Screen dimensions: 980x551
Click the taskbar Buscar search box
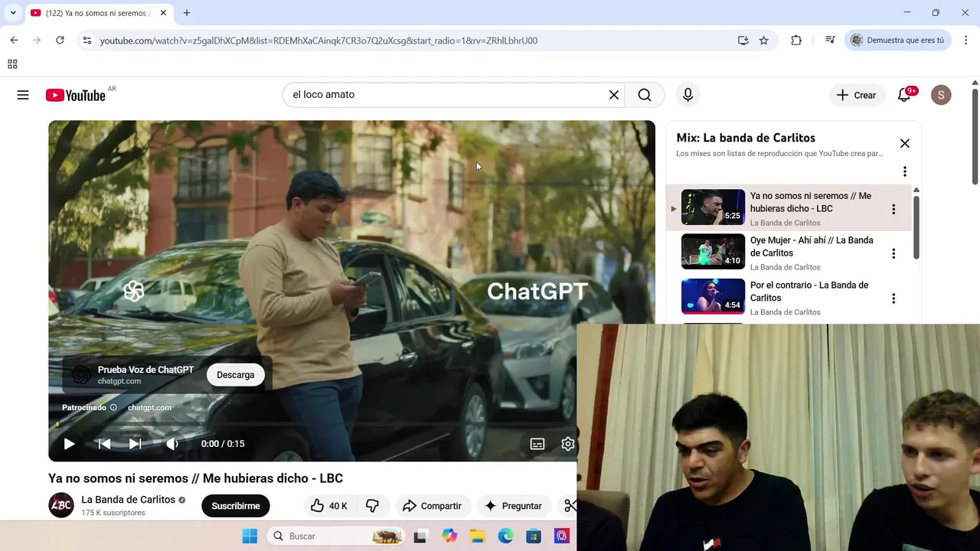click(337, 536)
